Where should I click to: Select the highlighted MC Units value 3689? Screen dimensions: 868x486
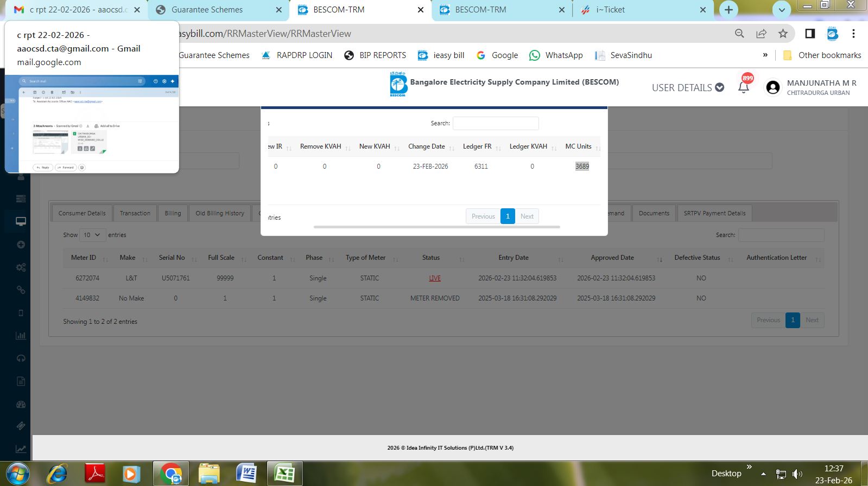coord(582,167)
